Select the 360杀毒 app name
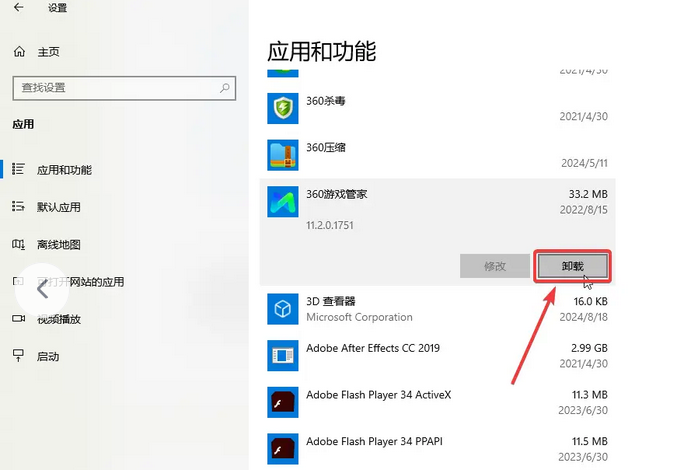This screenshot has width=683, height=470. coord(326,101)
